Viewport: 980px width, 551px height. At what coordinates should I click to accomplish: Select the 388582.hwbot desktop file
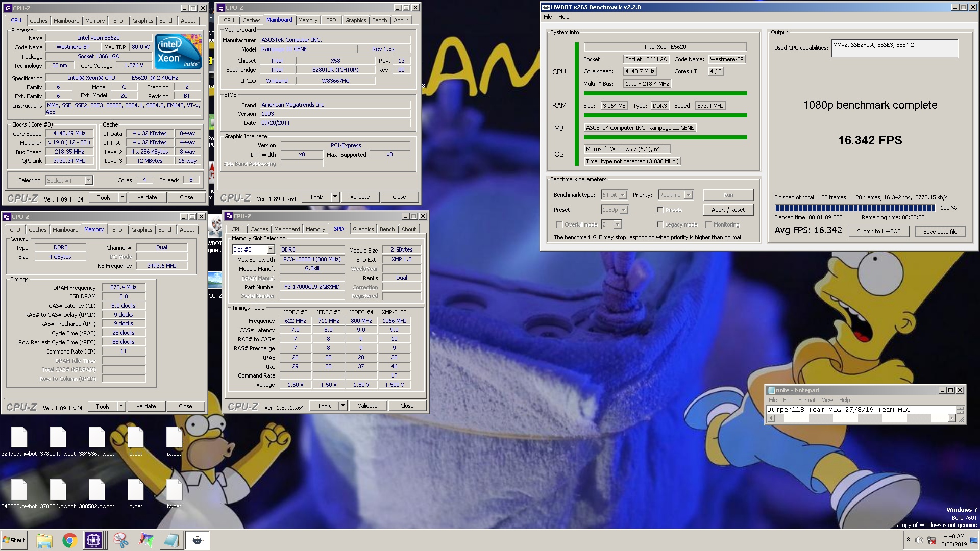[96, 494]
